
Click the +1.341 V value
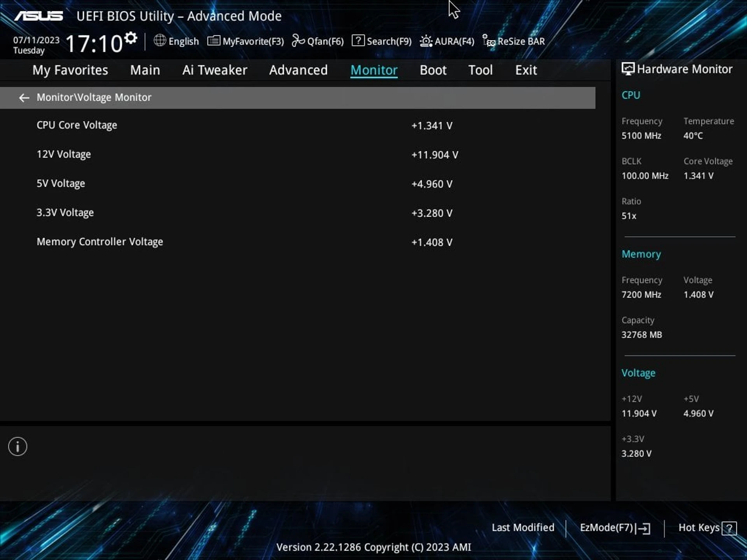(432, 126)
